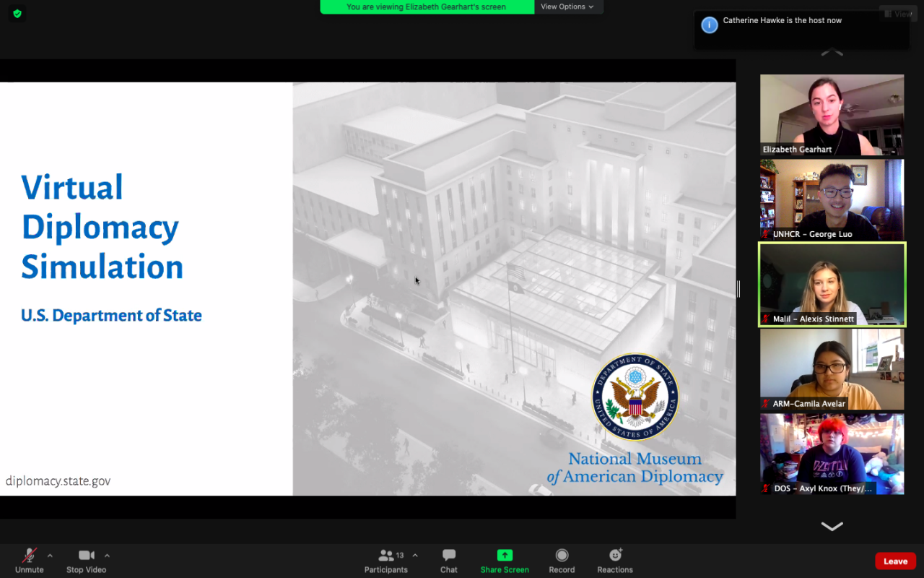Select UNHCR – George Luo's video thumbnail
924x578 pixels.
coord(832,199)
